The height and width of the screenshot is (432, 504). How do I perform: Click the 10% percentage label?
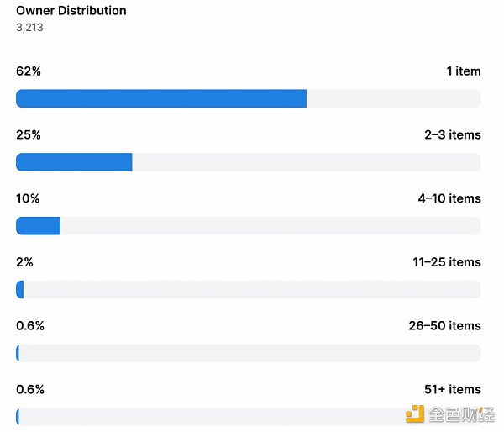[28, 198]
